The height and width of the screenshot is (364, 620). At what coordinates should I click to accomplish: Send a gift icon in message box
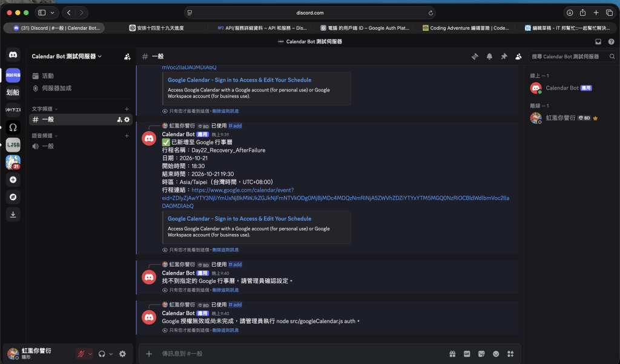[452, 354]
